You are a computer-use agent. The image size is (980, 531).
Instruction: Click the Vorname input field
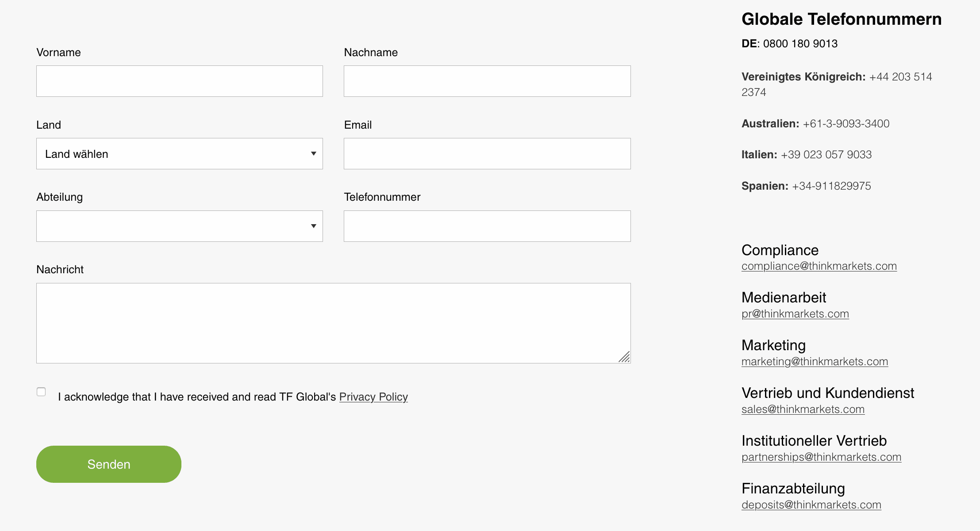(x=179, y=81)
